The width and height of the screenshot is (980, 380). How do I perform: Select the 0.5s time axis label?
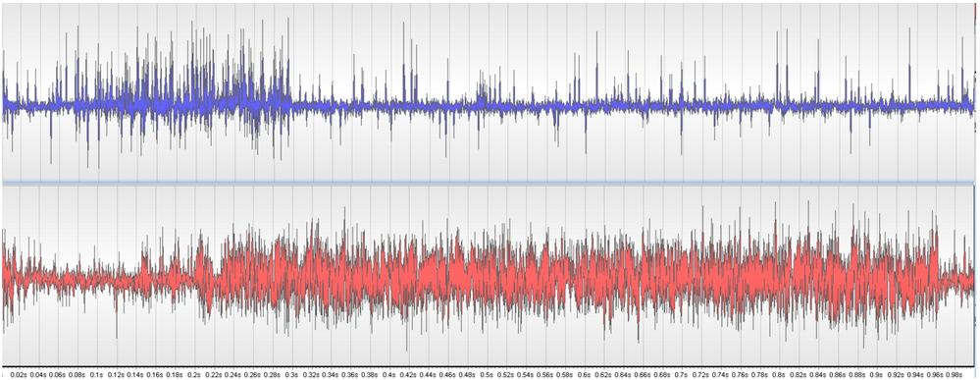pyautogui.click(x=487, y=374)
